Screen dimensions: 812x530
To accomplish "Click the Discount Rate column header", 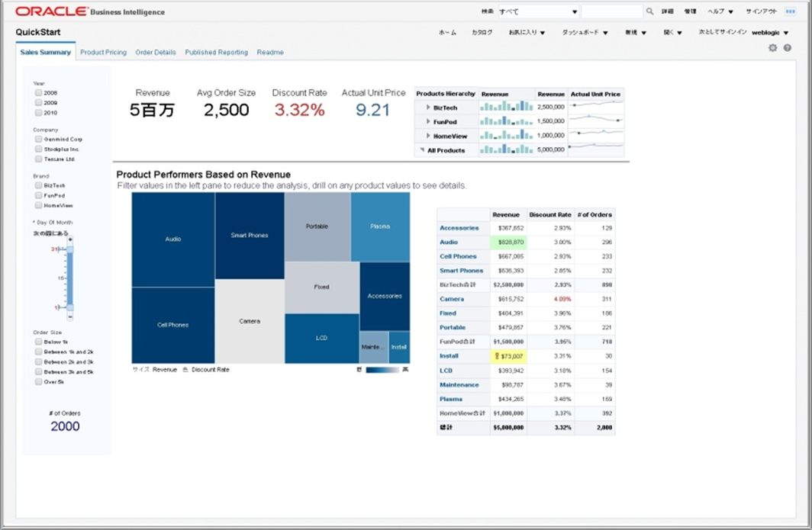I will [x=550, y=215].
